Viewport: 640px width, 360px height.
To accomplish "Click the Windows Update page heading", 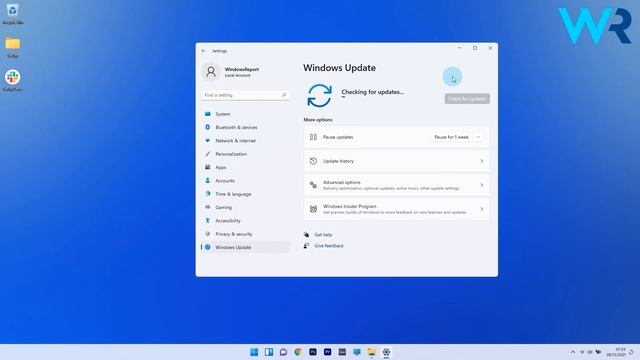I will point(339,68).
